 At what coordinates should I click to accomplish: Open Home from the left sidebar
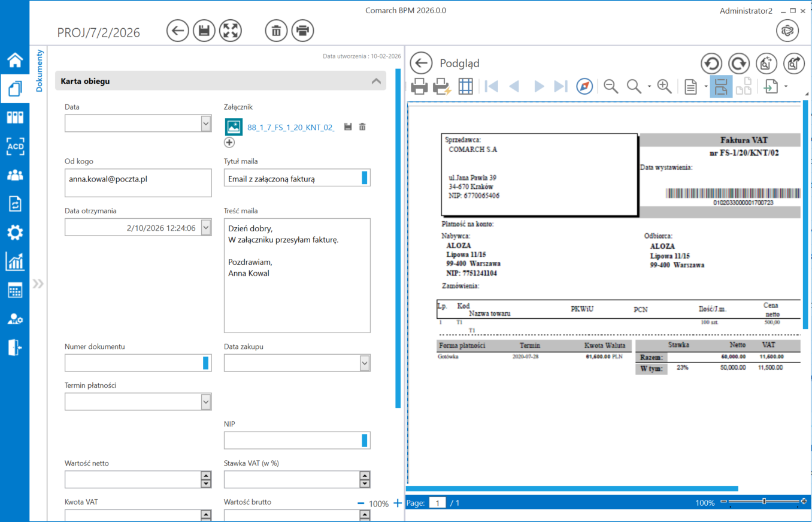click(x=15, y=60)
